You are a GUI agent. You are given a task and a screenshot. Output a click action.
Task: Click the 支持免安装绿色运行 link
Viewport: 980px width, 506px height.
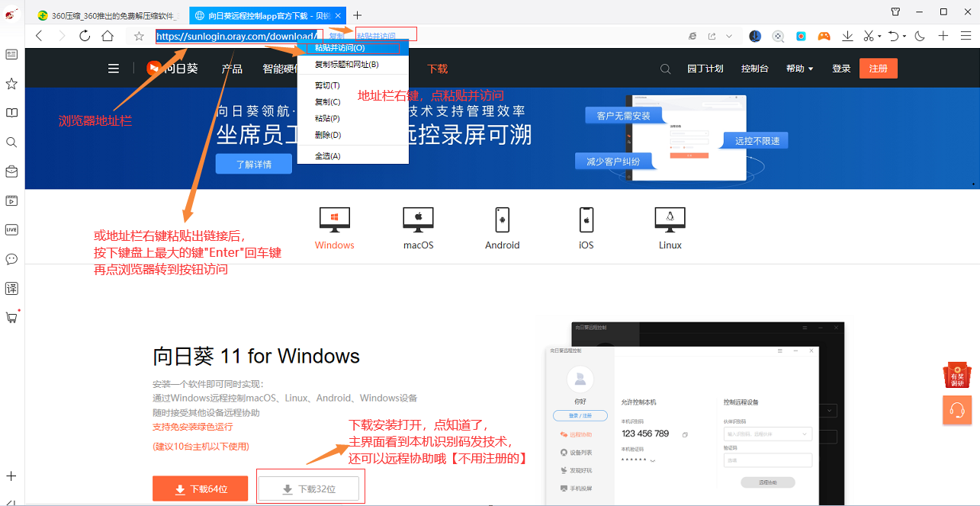coord(192,427)
